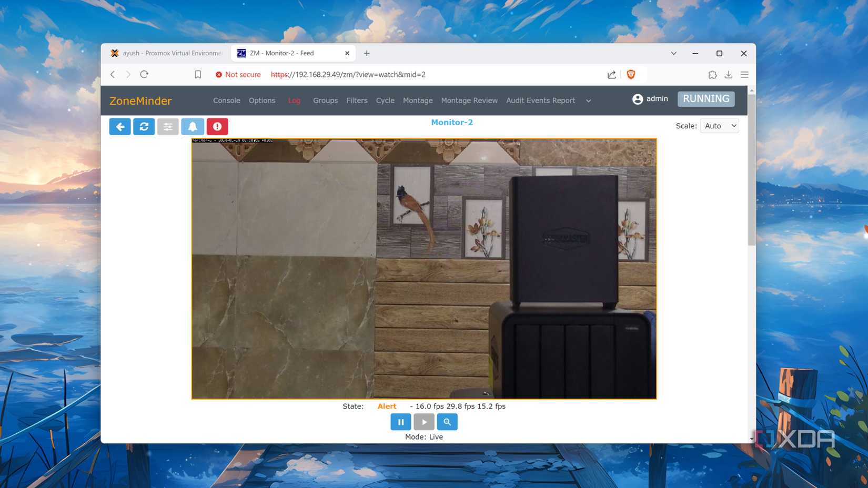The image size is (868, 488).
Task: Open stream settings via the sliders icon
Action: coord(168,126)
